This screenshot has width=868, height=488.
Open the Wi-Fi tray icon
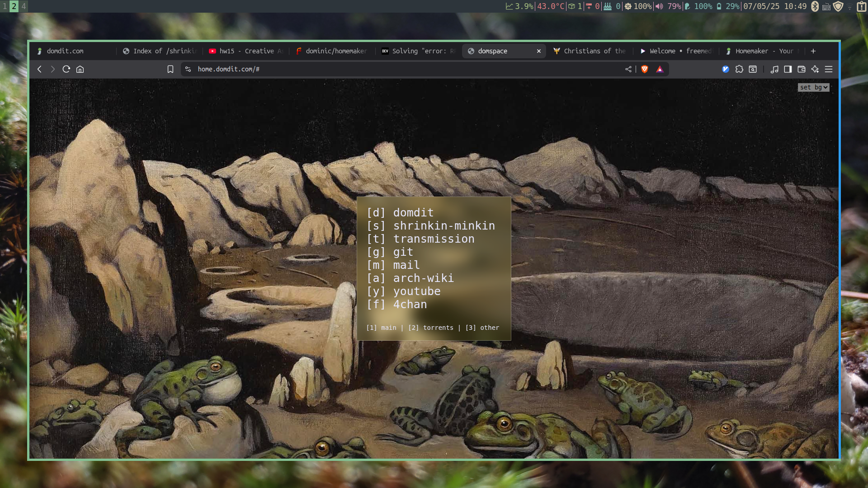click(x=850, y=7)
